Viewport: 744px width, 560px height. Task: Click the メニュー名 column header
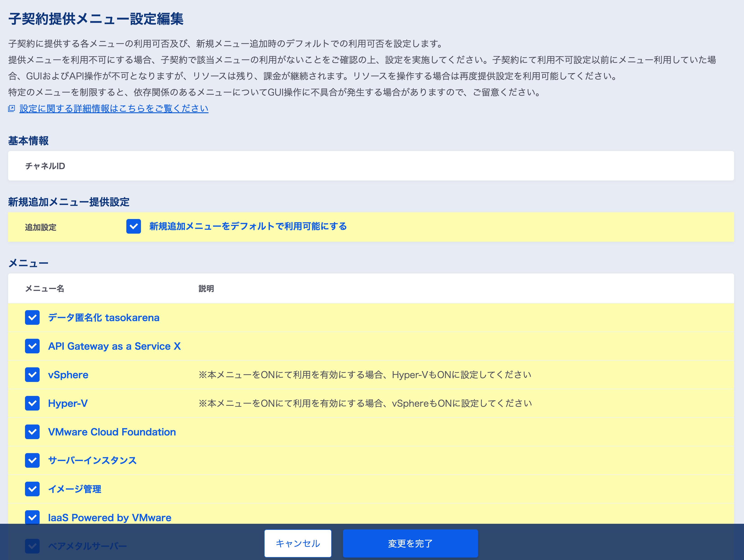(45, 288)
